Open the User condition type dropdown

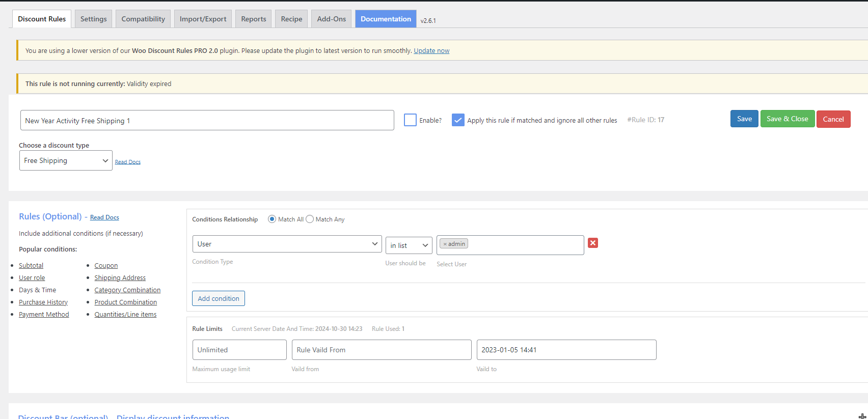(287, 244)
